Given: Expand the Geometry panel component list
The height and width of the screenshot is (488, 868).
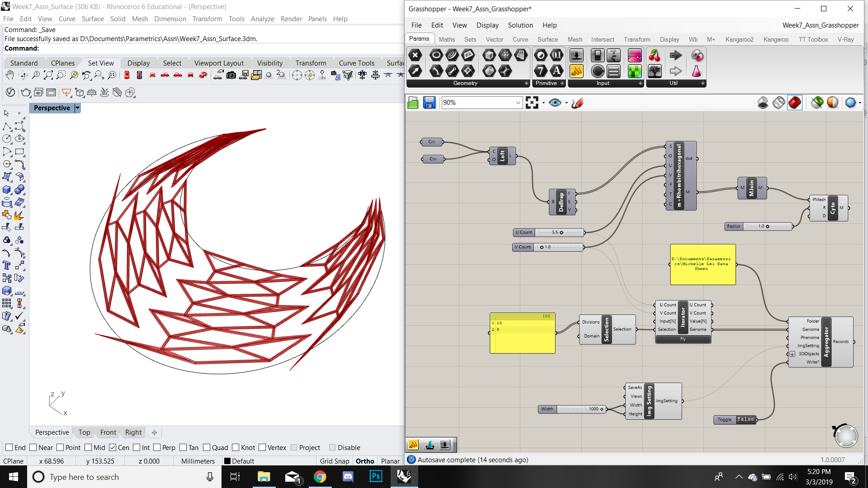Looking at the screenshot, I should point(526,83).
